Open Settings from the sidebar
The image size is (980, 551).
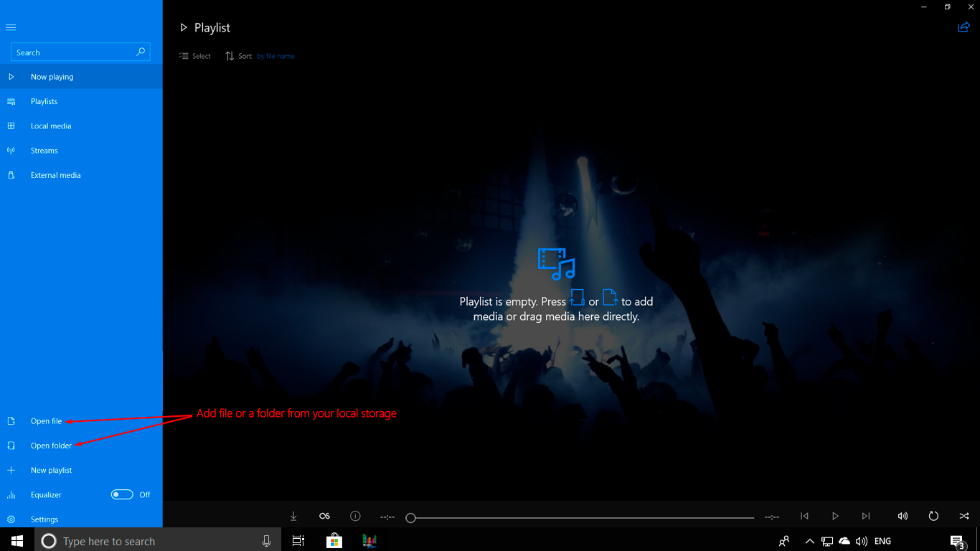44,519
